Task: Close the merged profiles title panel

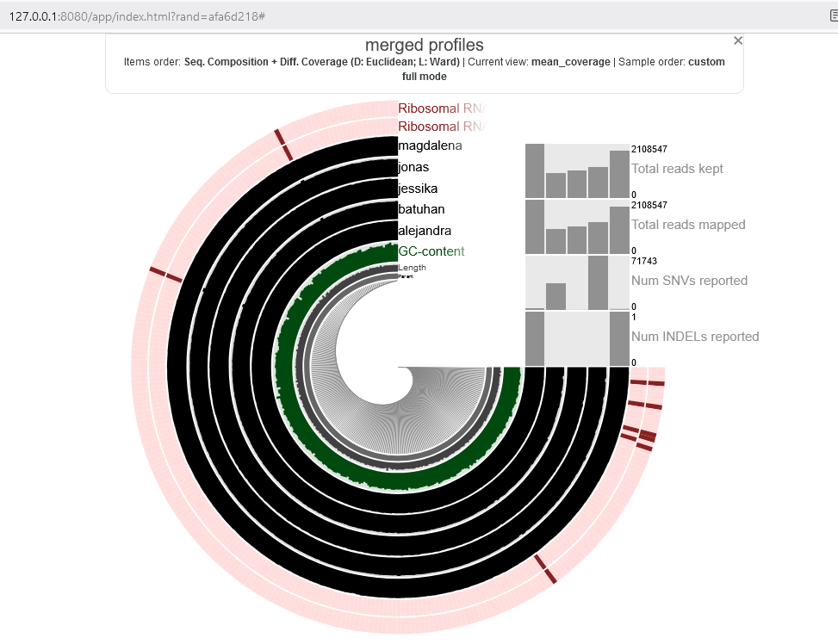Action: click(737, 40)
